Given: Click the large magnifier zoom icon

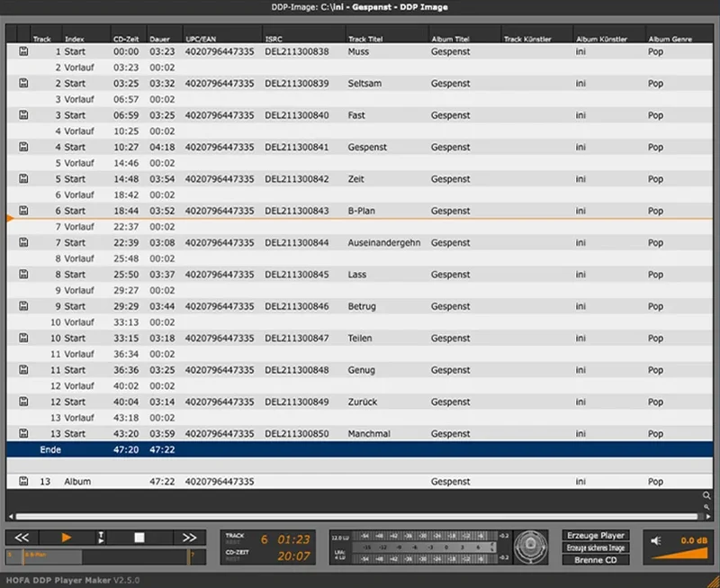Looking at the screenshot, I should point(706,495).
